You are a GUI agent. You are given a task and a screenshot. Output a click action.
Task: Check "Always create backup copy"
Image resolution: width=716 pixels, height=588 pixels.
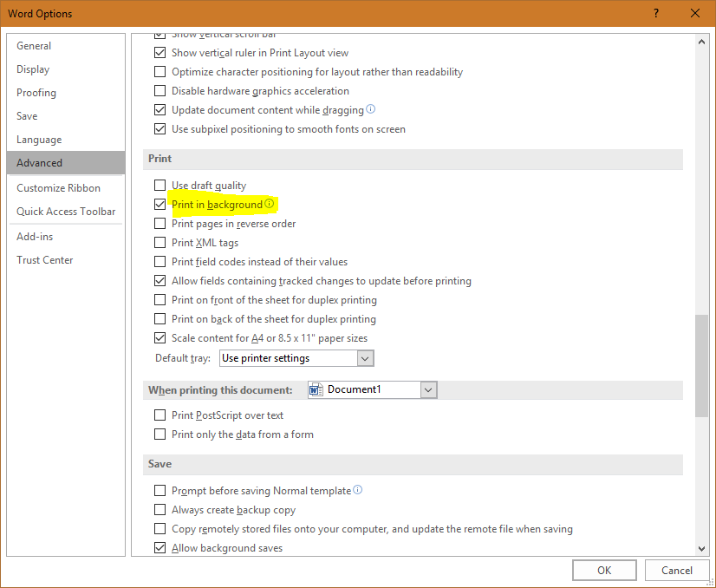[159, 510]
